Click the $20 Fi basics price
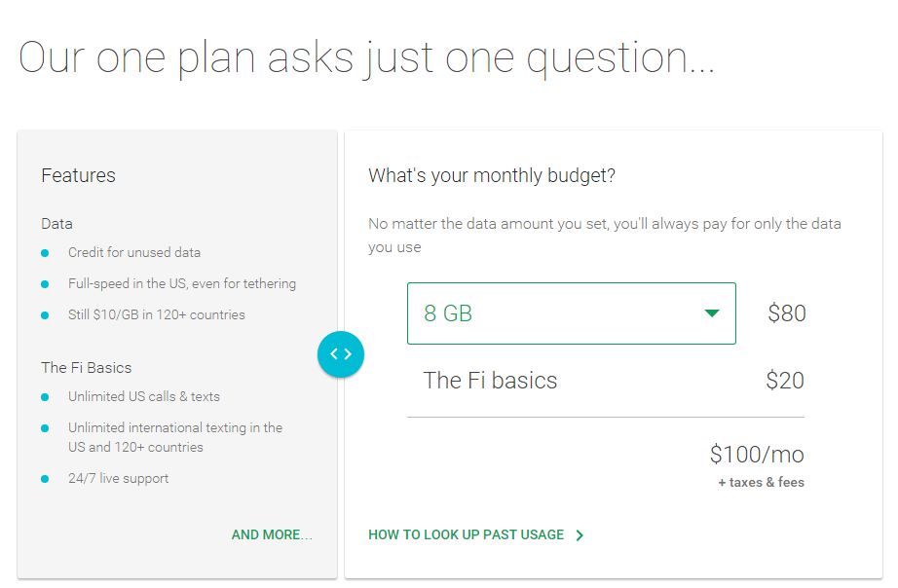The width and height of the screenshot is (898, 588). (x=785, y=380)
